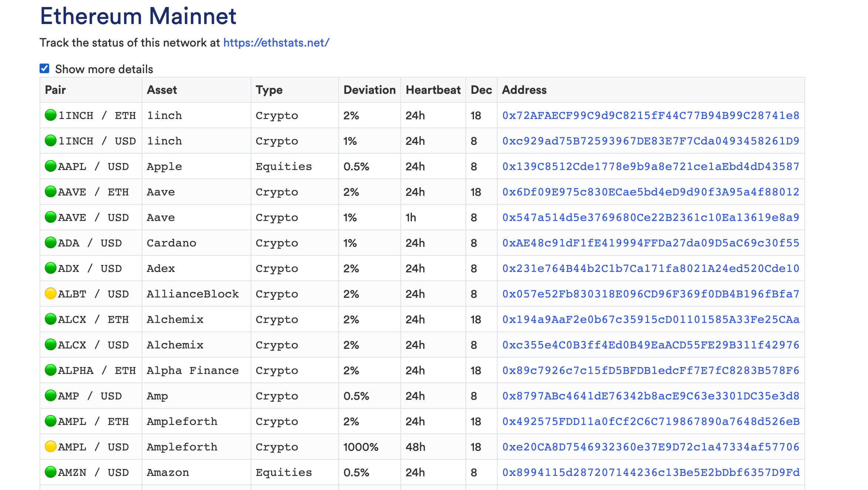The image size is (868, 490).
Task: Open the ethstats.net link
Action: (276, 43)
